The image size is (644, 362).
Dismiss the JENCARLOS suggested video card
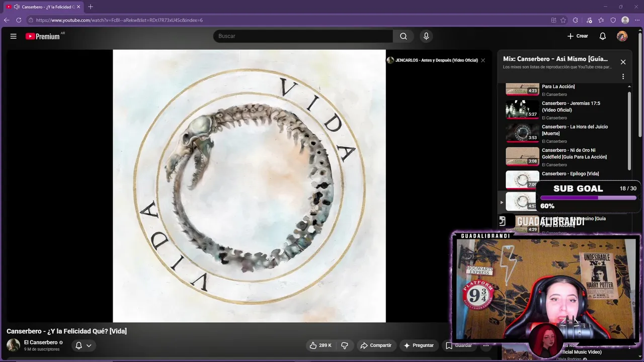point(483,60)
